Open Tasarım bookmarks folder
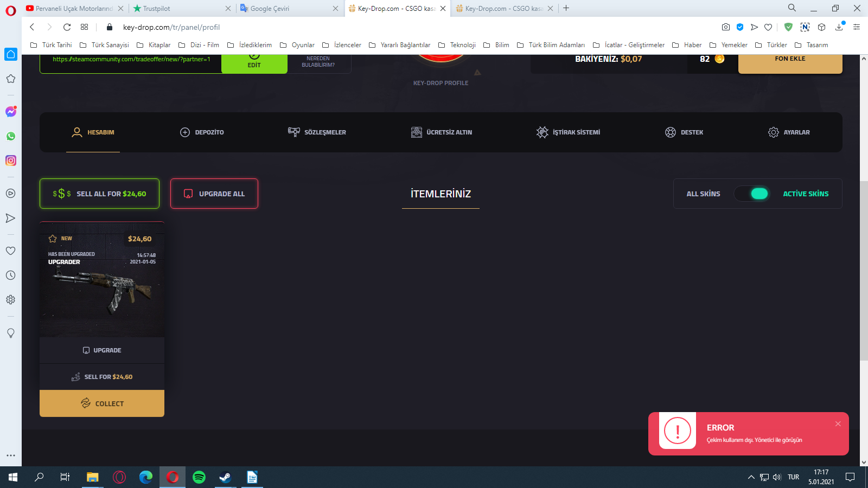Image resolution: width=868 pixels, height=488 pixels. pos(811,45)
